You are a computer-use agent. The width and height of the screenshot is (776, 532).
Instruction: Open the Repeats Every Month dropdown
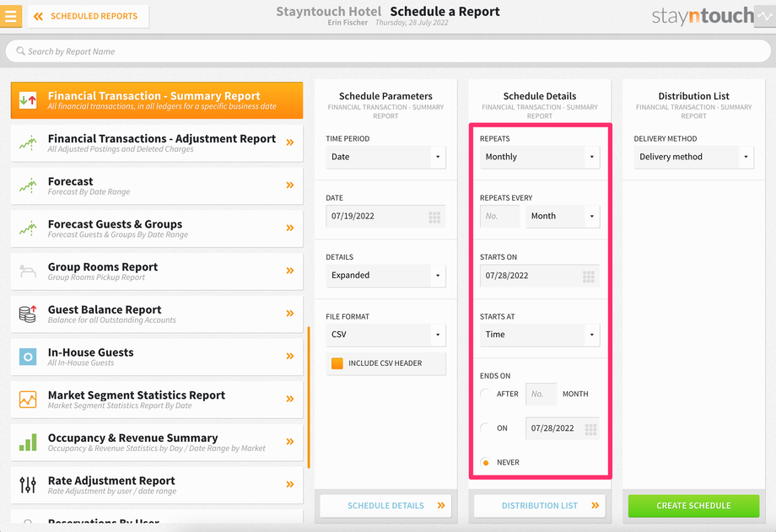click(563, 217)
